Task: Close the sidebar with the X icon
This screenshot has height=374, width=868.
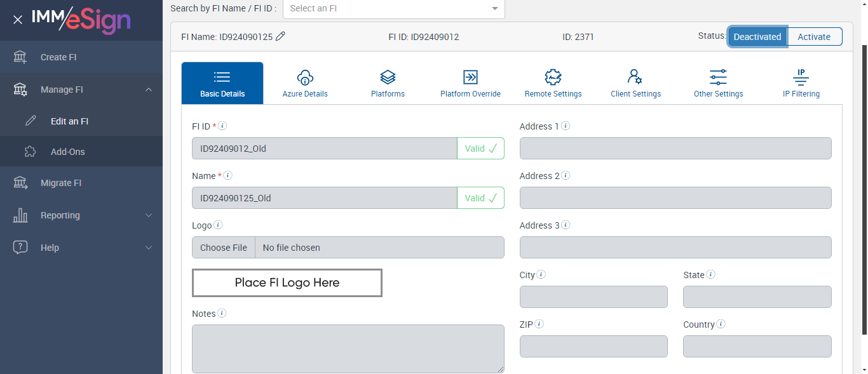Action: 18,20
